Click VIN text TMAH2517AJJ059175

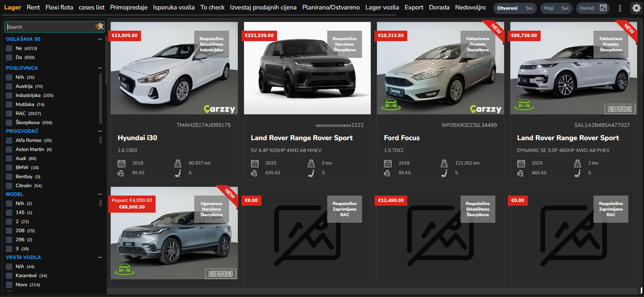pos(204,125)
